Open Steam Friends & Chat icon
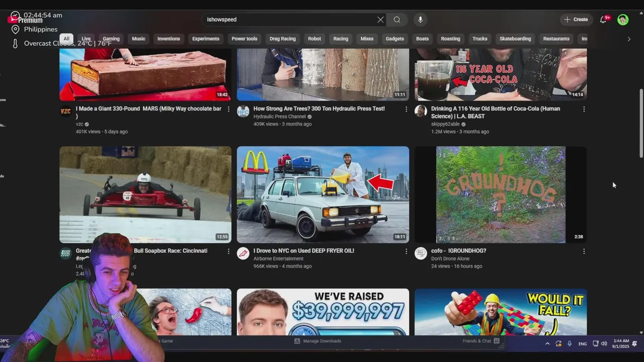 point(497,341)
